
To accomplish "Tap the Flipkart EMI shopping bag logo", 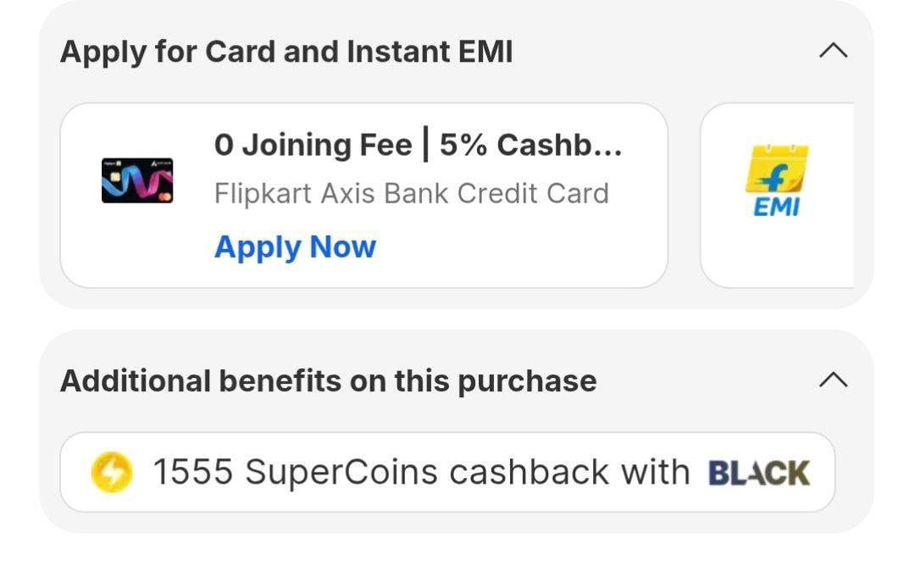I will pos(777,168).
